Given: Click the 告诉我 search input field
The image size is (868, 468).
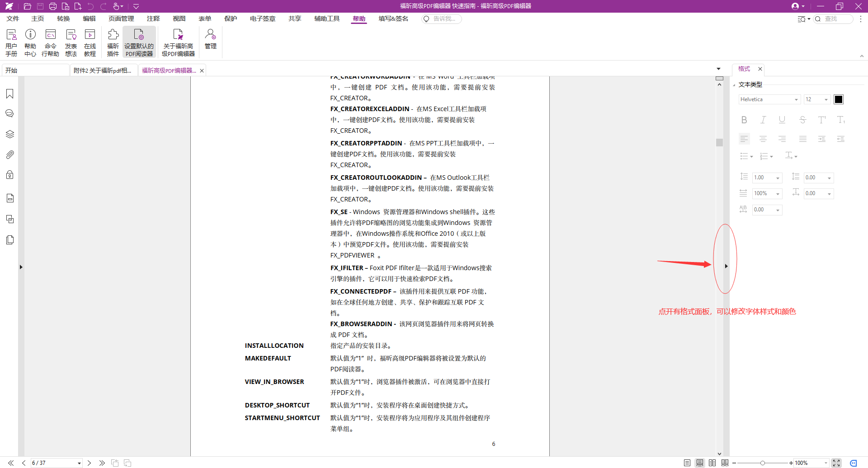Looking at the screenshot, I should pos(444,19).
